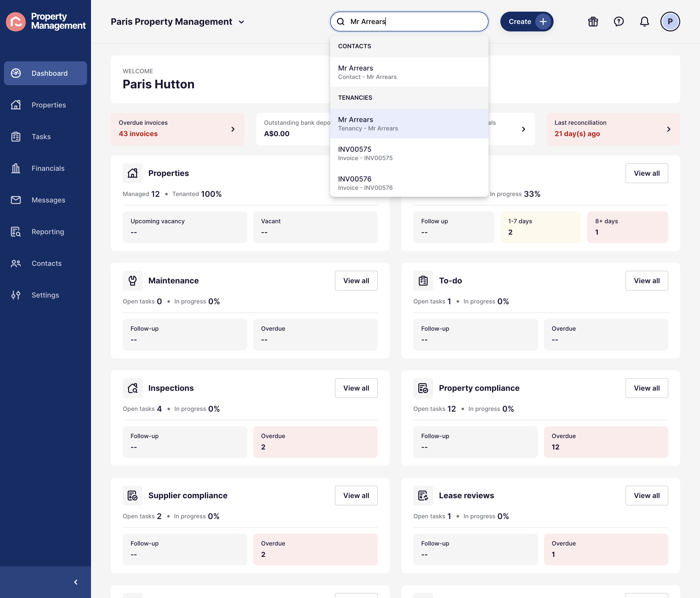
Task: Open the user profile avatar P
Action: [670, 22]
